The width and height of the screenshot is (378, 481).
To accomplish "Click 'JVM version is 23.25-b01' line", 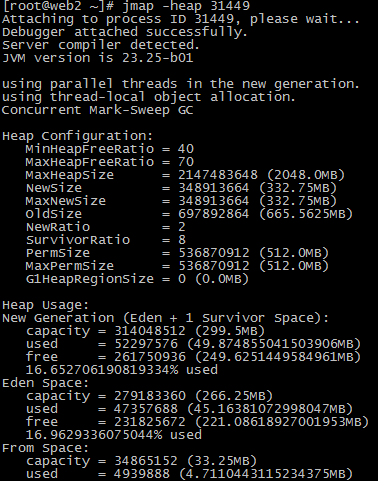I will click(98, 58).
